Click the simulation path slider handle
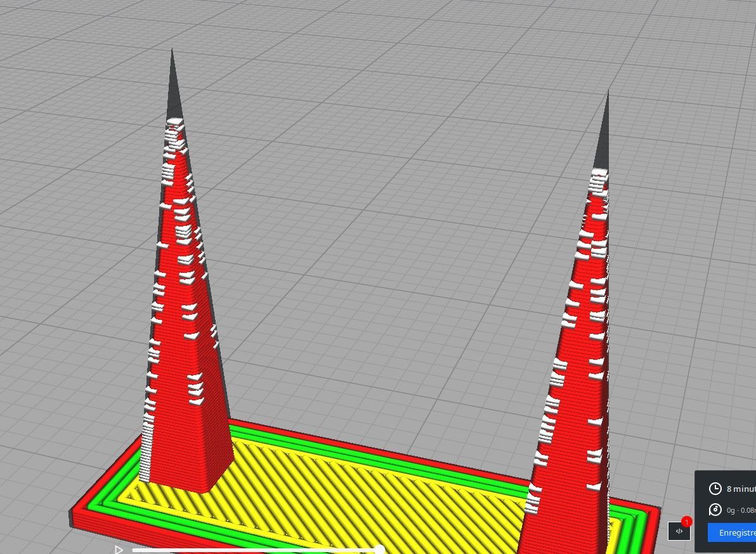The height and width of the screenshot is (554, 756). pyautogui.click(x=380, y=549)
